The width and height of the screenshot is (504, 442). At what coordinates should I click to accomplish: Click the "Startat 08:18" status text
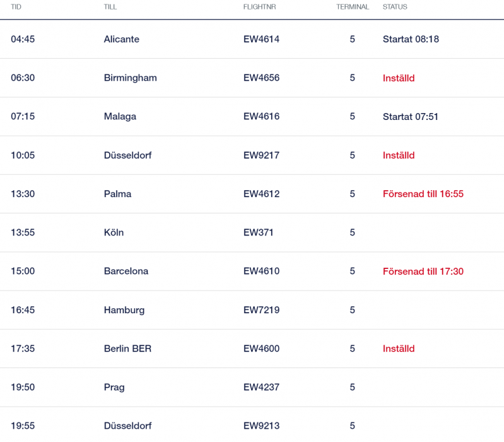click(x=411, y=39)
